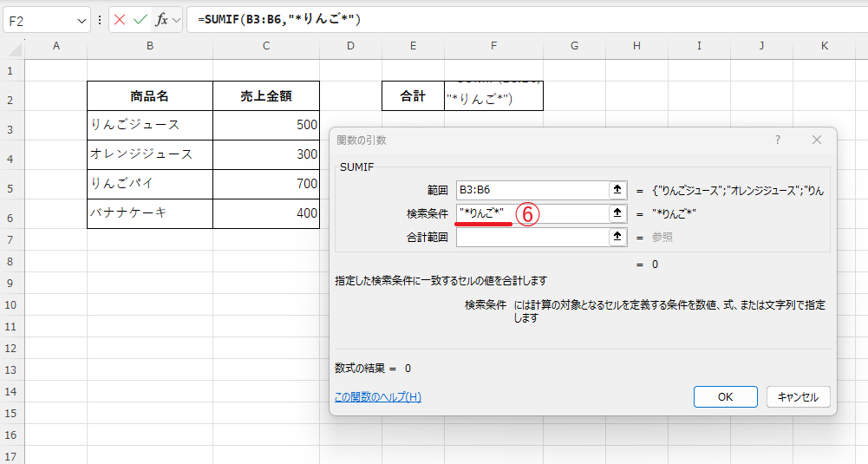Screen dimensions: 868x464
Task: Click the 合計 label cell
Action: click(x=413, y=95)
